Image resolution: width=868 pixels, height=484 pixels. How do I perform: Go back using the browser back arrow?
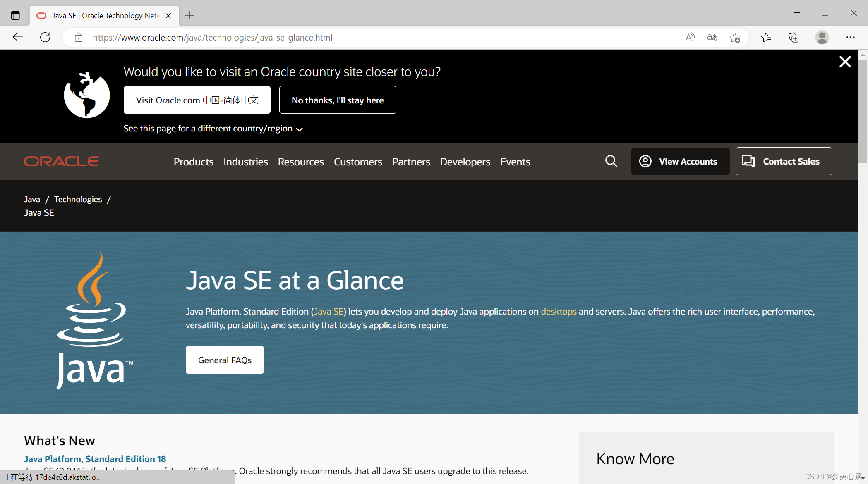pos(18,37)
